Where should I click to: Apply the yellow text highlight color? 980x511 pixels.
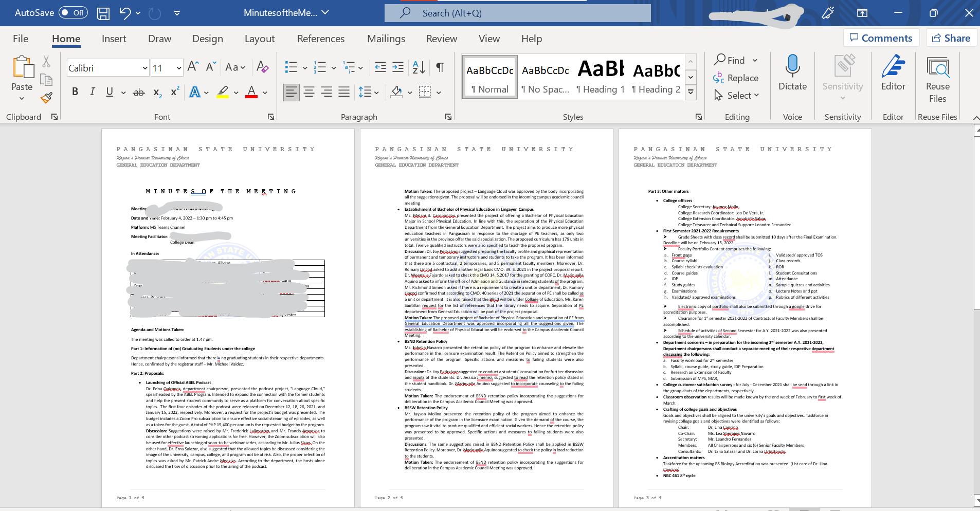point(223,92)
